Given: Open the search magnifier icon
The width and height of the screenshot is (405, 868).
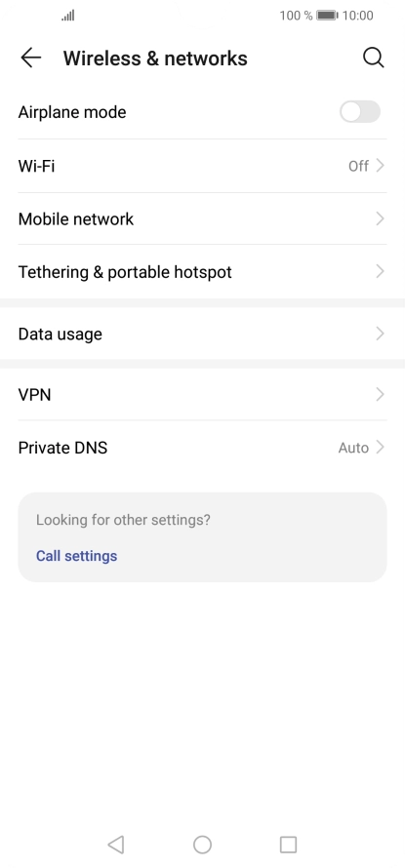Looking at the screenshot, I should (x=374, y=58).
